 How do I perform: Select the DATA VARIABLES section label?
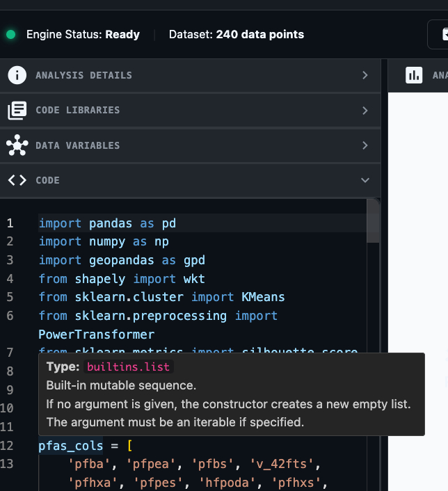[77, 145]
